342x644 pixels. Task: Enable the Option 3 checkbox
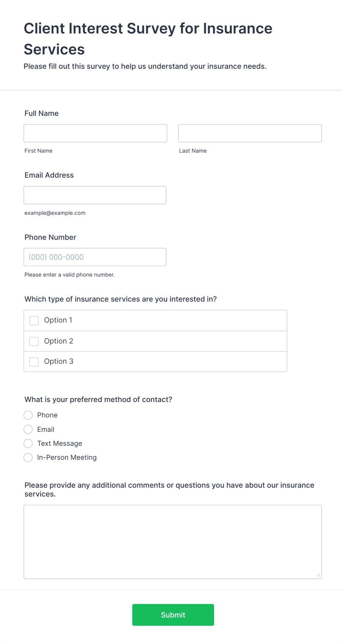point(34,362)
